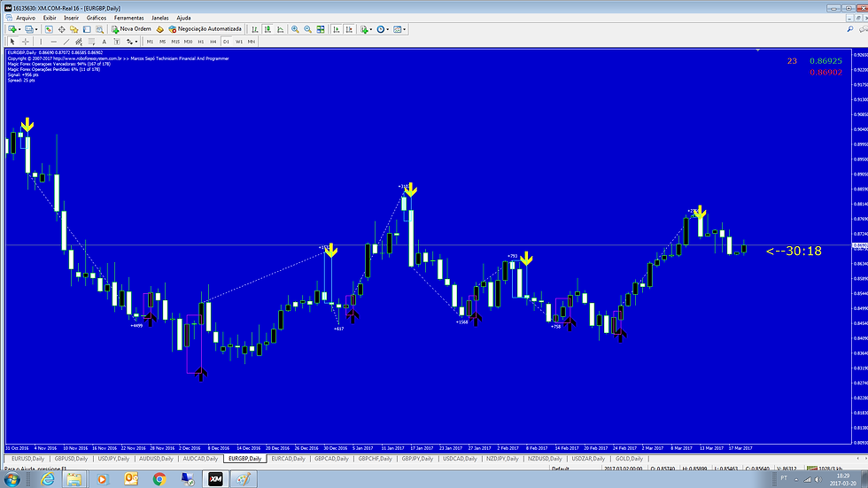The image size is (868, 488).
Task: Switch timeframe to H4
Action: tap(213, 42)
